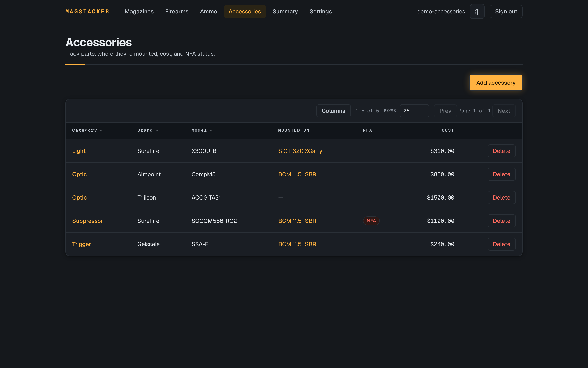Go to the Ammo page
Viewport: 588px width, 368px height.
pos(208,11)
